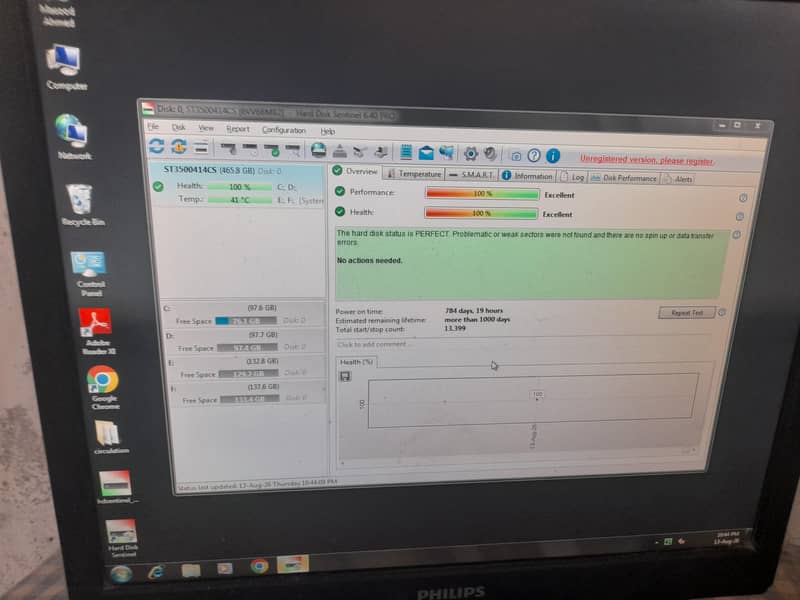Open Google Chrome desktop icon
Image resolution: width=800 pixels, height=600 pixels.
coord(104,387)
